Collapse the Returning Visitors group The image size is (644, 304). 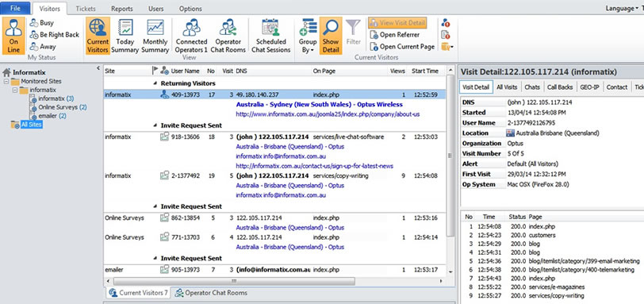tap(155, 83)
